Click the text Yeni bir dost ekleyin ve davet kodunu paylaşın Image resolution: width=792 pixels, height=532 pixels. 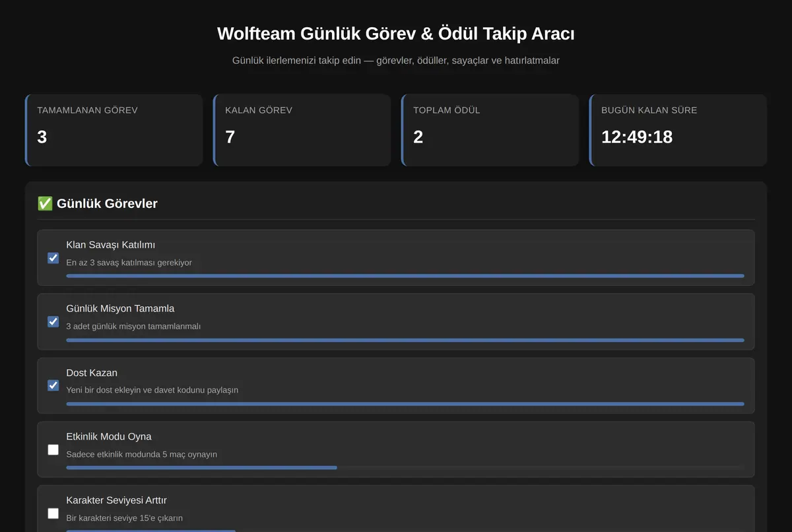point(152,390)
